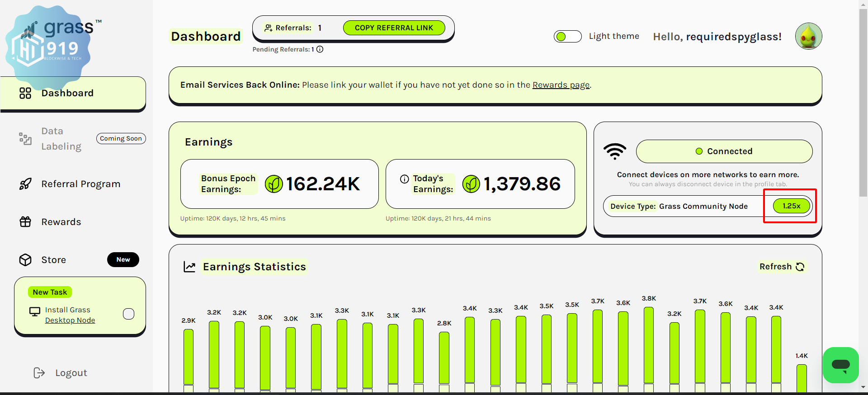Open the user profile avatar
868x395 pixels.
pyautogui.click(x=809, y=36)
